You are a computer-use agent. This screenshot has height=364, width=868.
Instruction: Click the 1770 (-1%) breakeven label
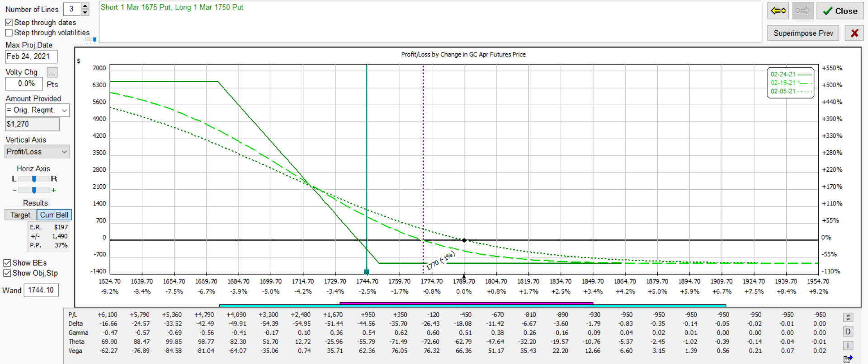click(x=440, y=261)
